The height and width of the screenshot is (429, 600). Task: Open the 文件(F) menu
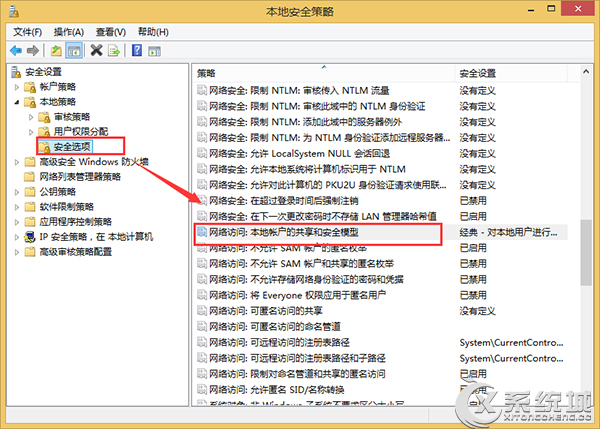tap(28, 32)
